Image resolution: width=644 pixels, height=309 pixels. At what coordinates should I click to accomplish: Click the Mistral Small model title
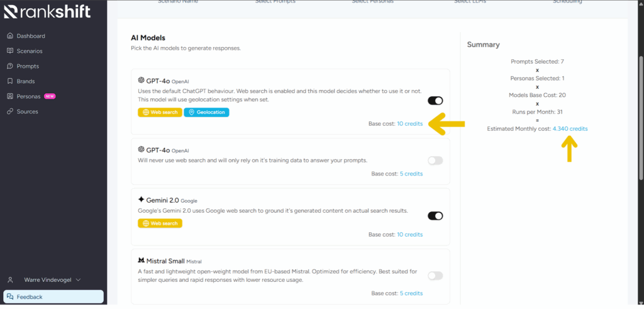tap(165, 261)
